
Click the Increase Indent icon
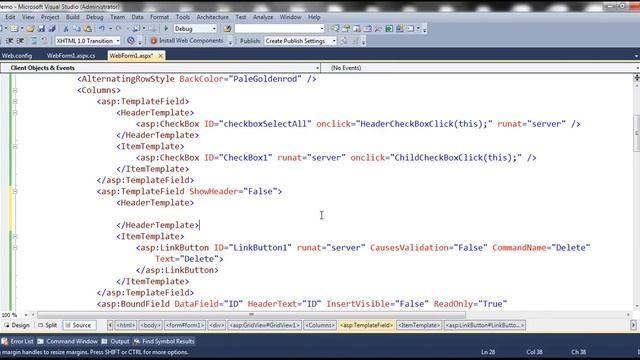tap(20, 41)
